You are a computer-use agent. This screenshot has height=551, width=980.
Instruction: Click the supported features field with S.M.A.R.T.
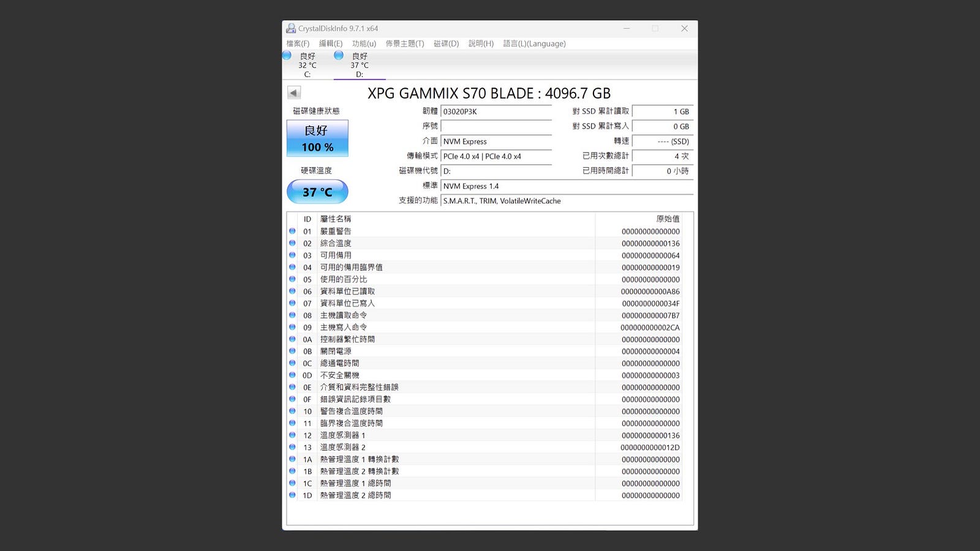pos(567,201)
